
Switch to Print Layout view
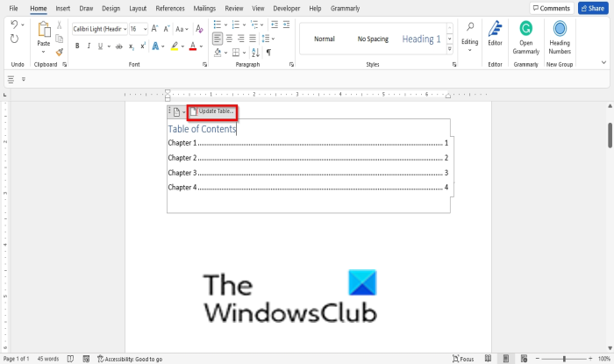click(506, 359)
